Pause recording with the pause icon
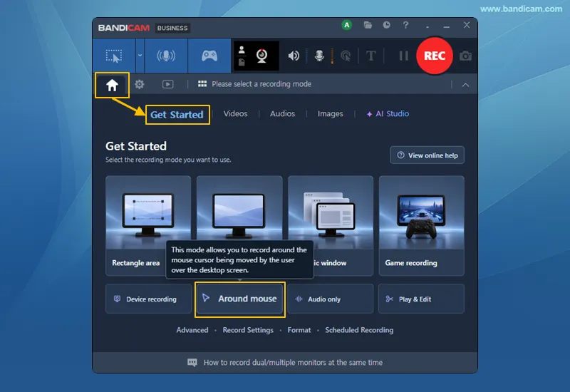 pyautogui.click(x=403, y=56)
